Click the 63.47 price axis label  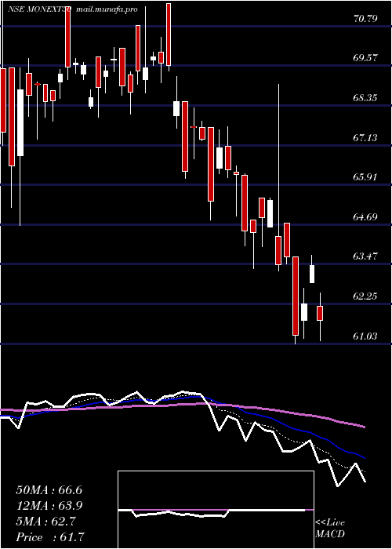[365, 256]
